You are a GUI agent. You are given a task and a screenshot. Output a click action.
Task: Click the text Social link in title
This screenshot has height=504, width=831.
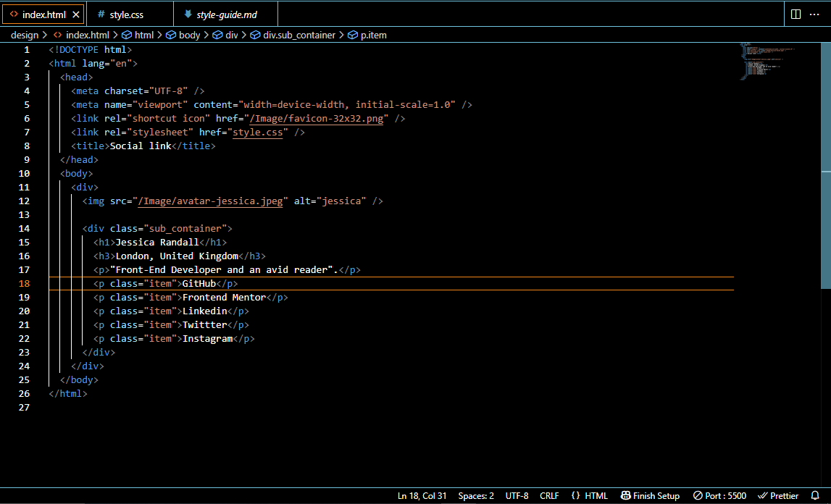[x=141, y=146]
